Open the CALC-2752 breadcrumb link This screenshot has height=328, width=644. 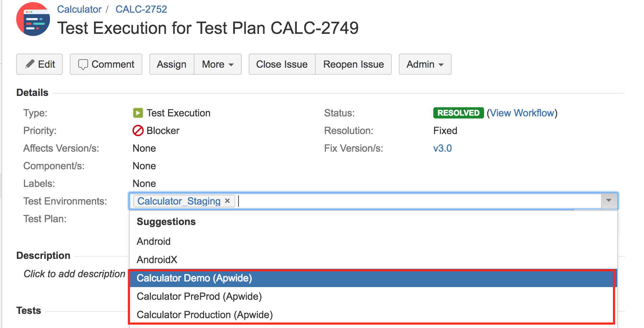141,9
